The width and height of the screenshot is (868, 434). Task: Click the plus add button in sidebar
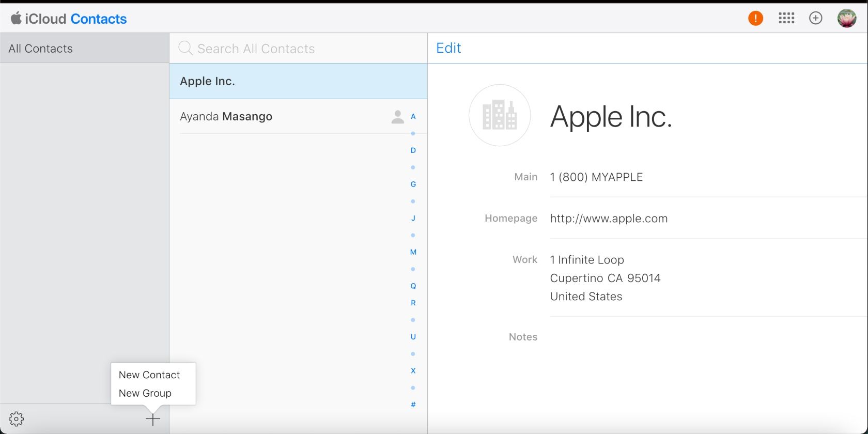(153, 419)
